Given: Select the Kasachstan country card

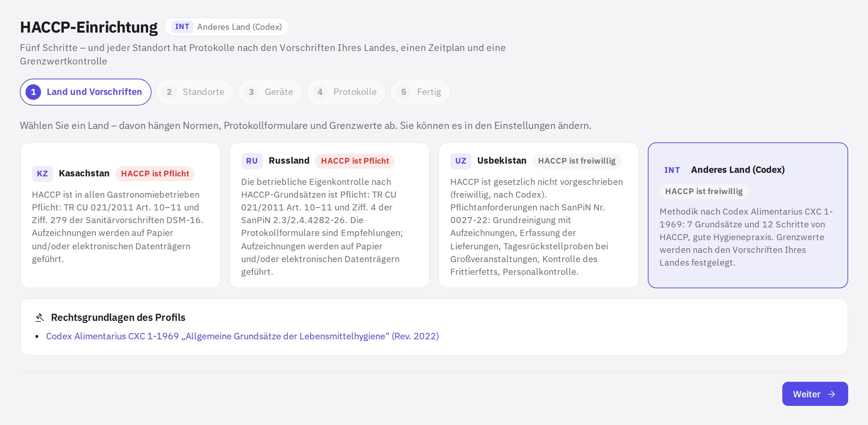Looking at the screenshot, I should 120,215.
